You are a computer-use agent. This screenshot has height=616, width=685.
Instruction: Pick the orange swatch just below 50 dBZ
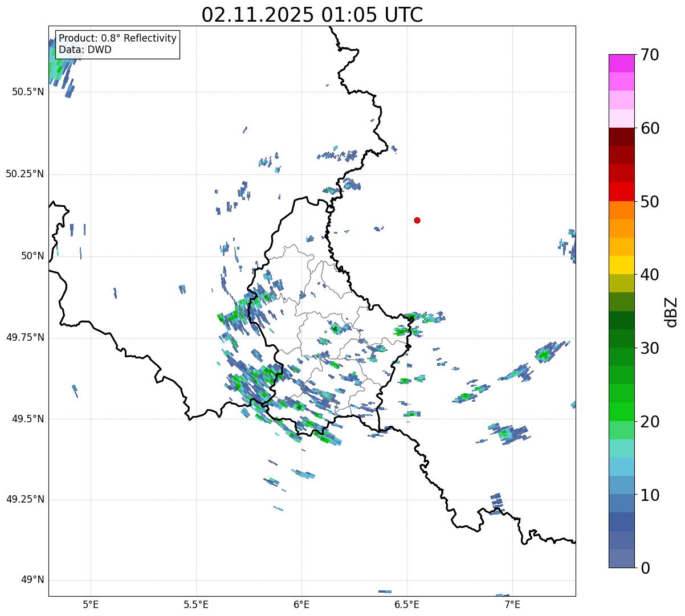point(622,210)
